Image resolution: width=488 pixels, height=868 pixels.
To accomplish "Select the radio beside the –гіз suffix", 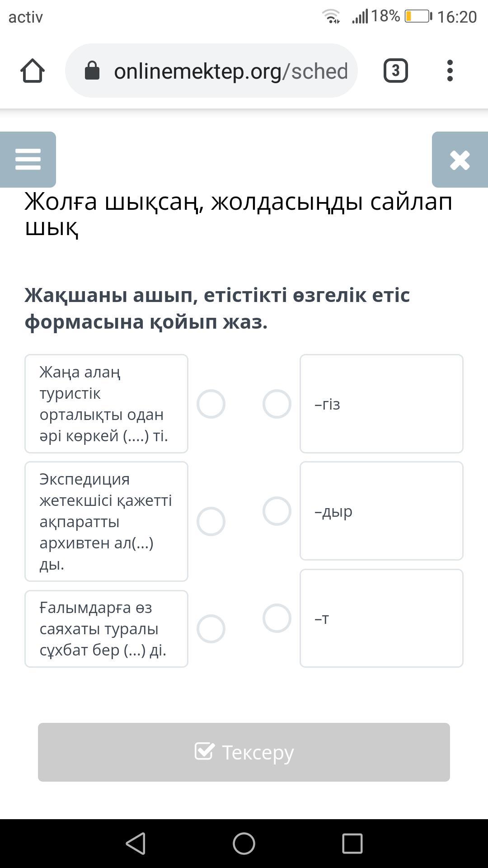I will coord(277,404).
